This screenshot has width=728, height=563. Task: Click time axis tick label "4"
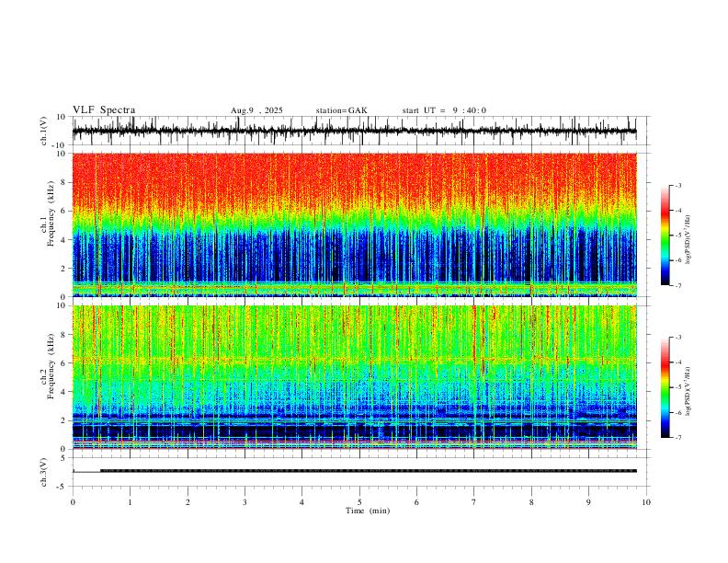coord(301,502)
